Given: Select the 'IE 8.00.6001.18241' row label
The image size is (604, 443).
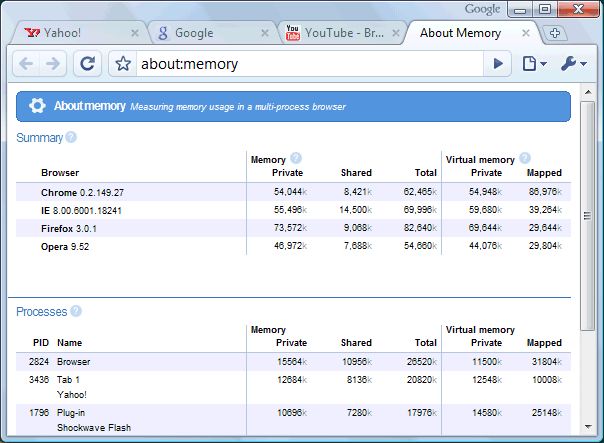Looking at the screenshot, I should coord(81,210).
